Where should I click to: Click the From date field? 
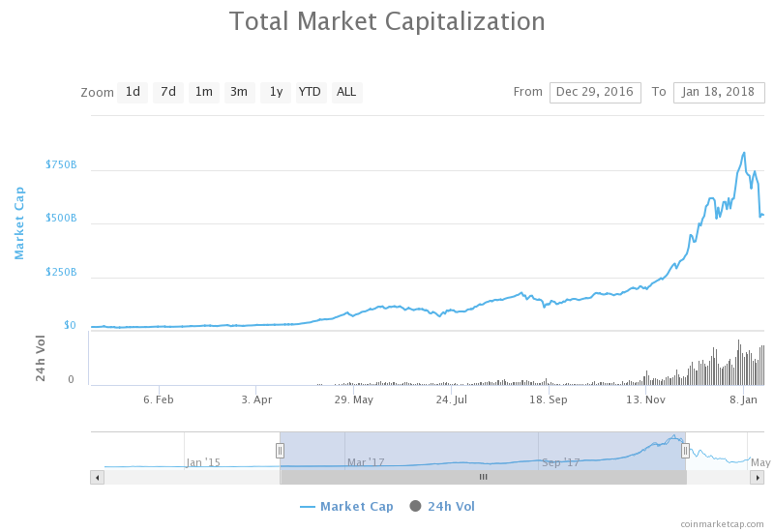pyautogui.click(x=595, y=92)
